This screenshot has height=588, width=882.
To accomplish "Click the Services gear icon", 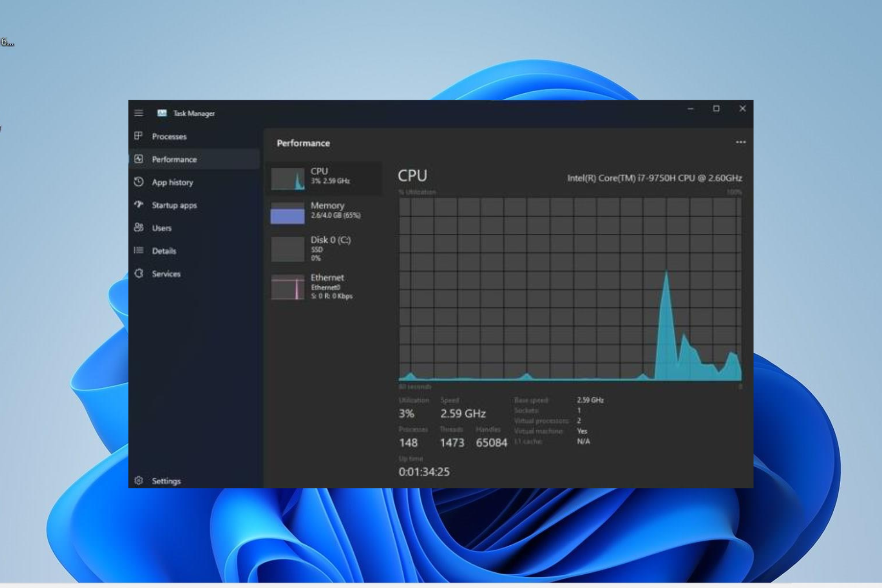I will coord(138,273).
